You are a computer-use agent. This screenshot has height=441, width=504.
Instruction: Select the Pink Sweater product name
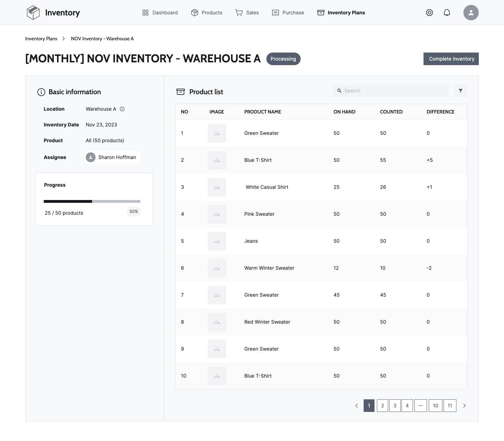(259, 214)
